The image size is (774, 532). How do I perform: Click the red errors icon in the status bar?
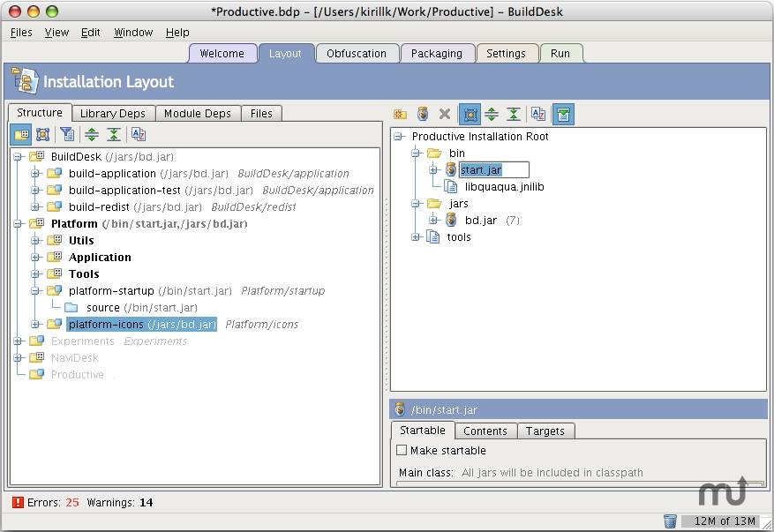pyautogui.click(x=18, y=502)
